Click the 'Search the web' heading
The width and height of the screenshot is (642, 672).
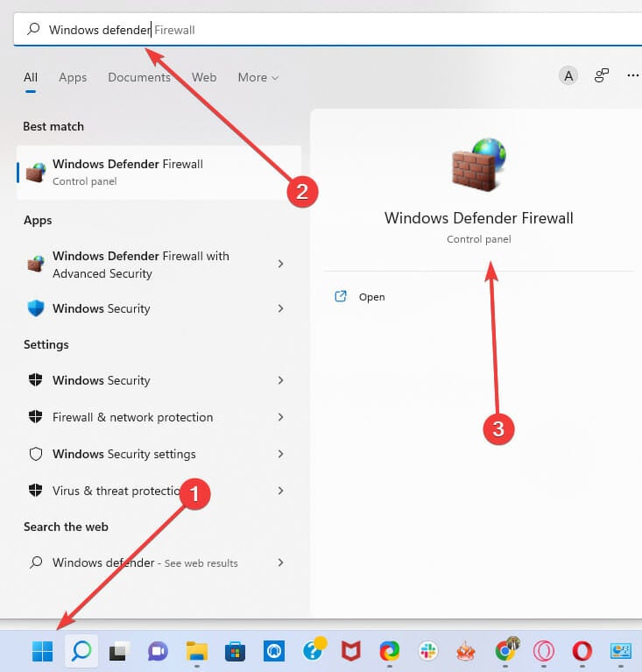66,527
